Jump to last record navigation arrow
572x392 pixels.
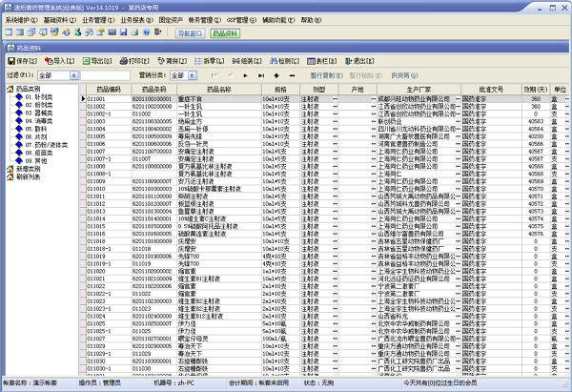tap(261, 75)
